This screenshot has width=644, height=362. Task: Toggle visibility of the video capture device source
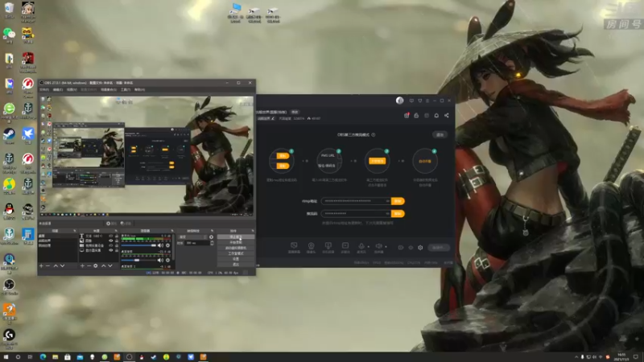click(x=110, y=245)
